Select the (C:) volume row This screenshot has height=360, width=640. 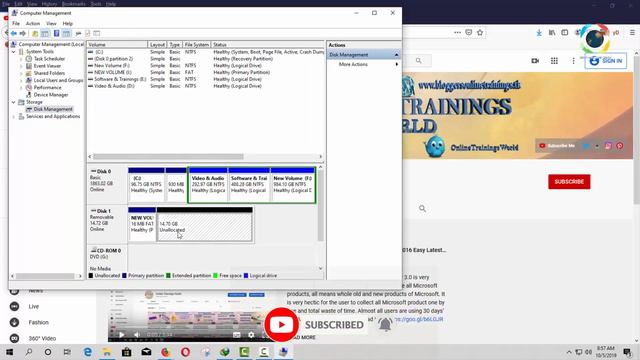click(205, 52)
